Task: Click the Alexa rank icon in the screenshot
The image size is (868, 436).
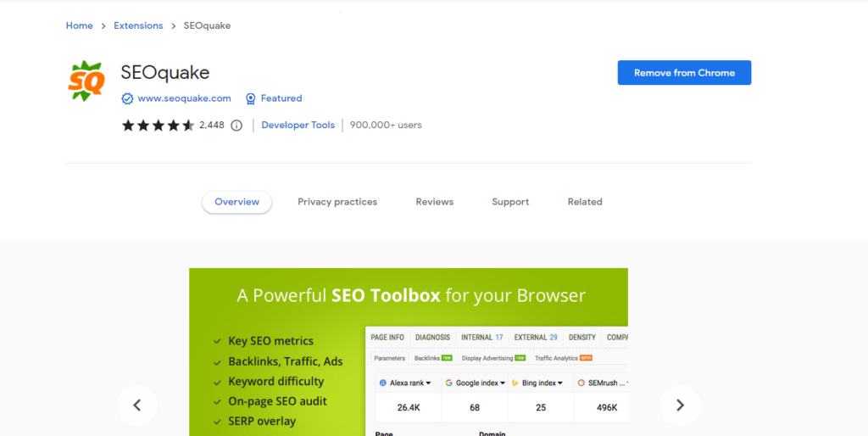Action: [382, 383]
